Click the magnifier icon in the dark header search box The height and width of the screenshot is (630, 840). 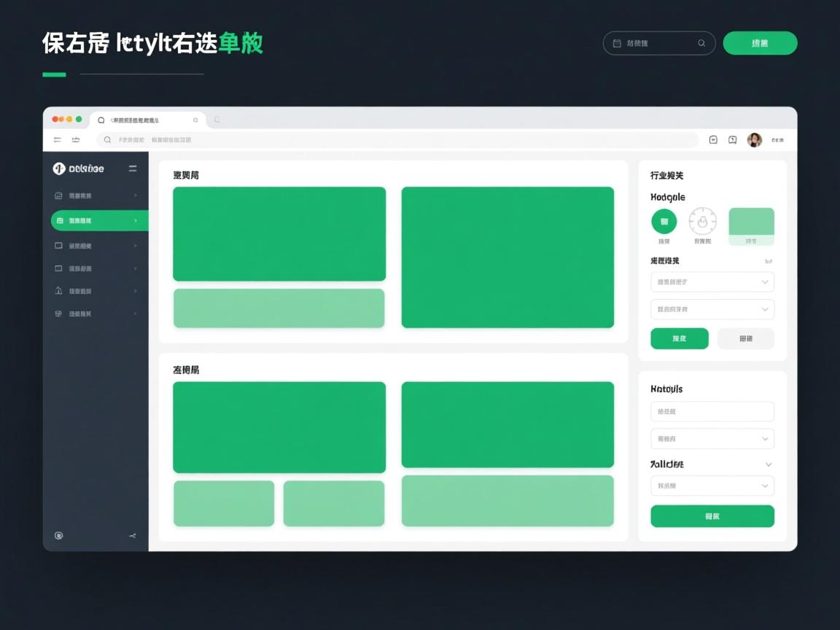point(701,43)
